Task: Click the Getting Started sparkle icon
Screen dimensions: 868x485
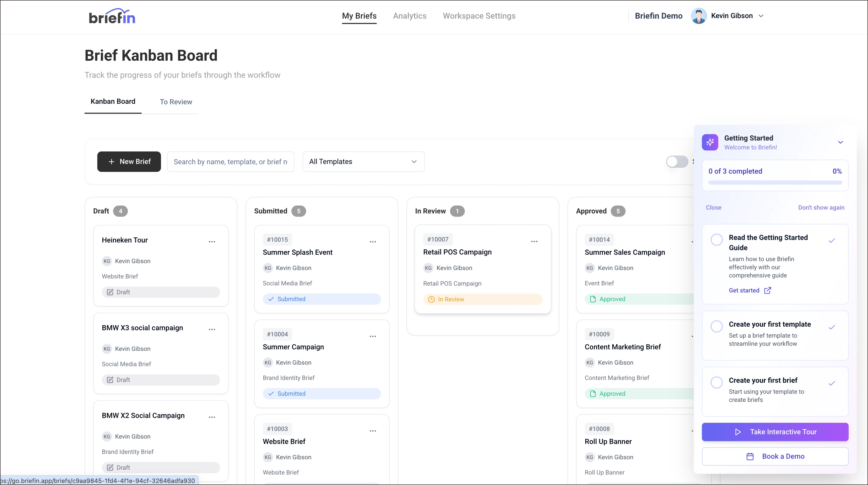Action: pyautogui.click(x=710, y=142)
